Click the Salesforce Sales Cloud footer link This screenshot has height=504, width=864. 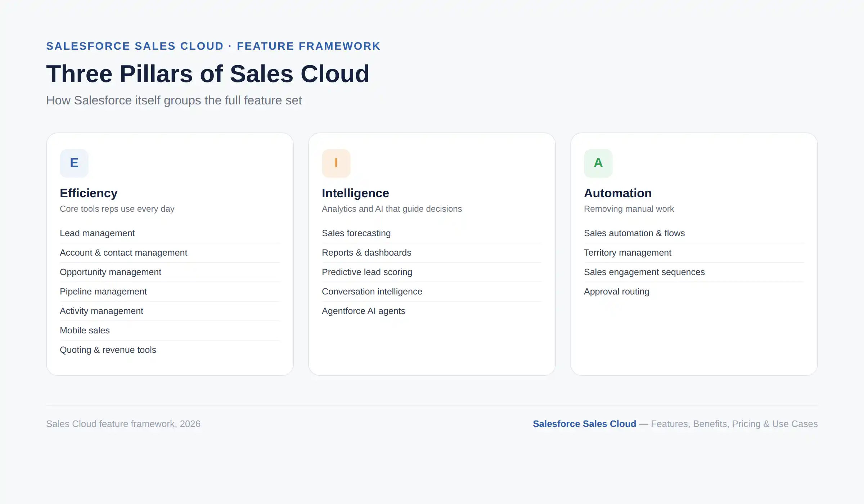tap(584, 424)
